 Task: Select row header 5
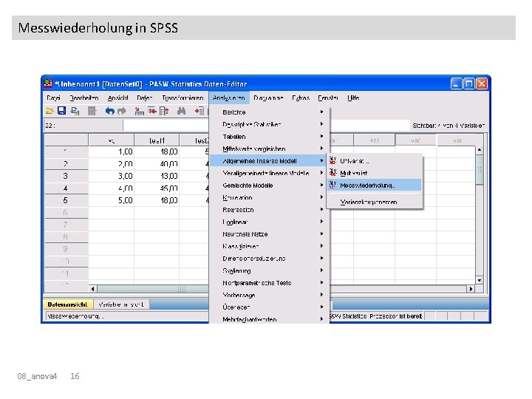[66, 200]
